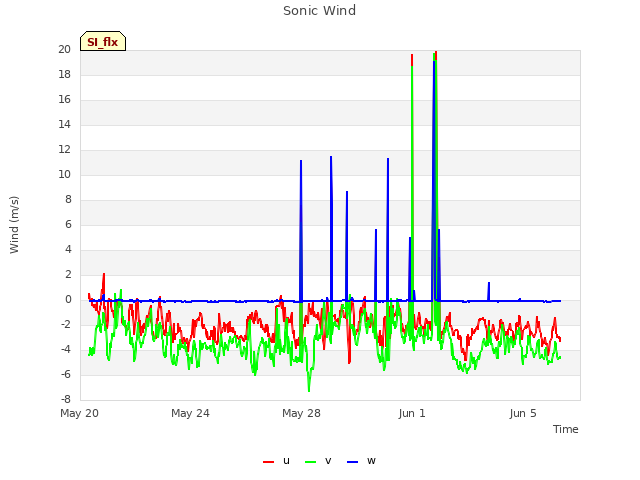The height and width of the screenshot is (480, 640).
Task: Click the Time axis label
Action: (x=566, y=429)
